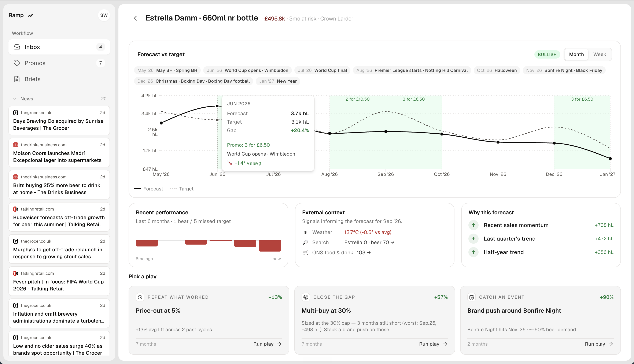The image size is (634, 364).
Task: Open the Promos workflow item
Action: coord(59,63)
